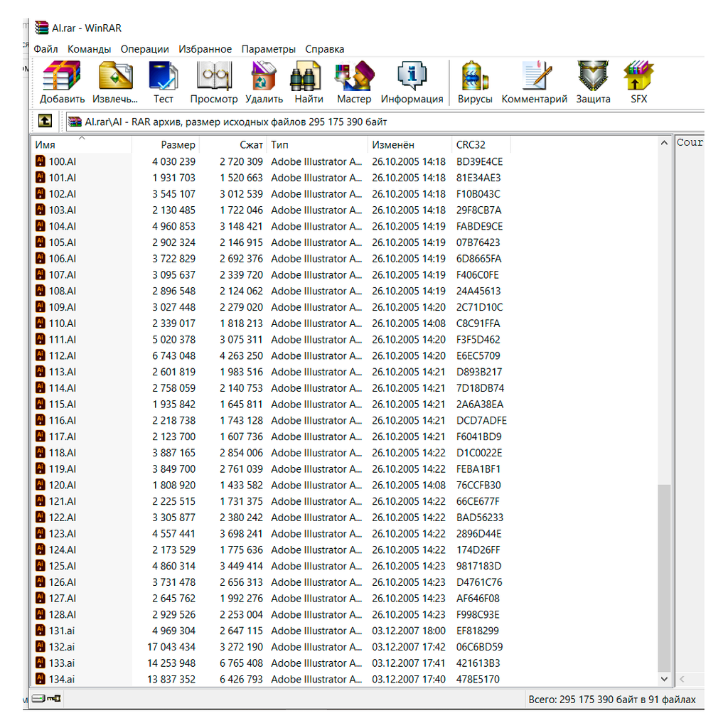Image resolution: width=728 pixels, height=728 pixels.
Task: Sort files by CRC32 column header
Action: tap(481, 145)
